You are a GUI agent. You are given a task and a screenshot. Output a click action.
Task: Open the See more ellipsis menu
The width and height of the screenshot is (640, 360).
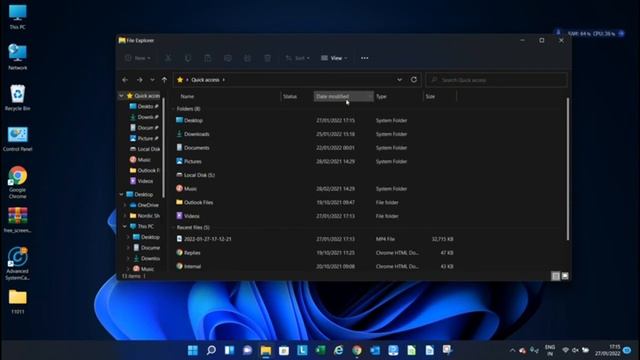tap(364, 58)
